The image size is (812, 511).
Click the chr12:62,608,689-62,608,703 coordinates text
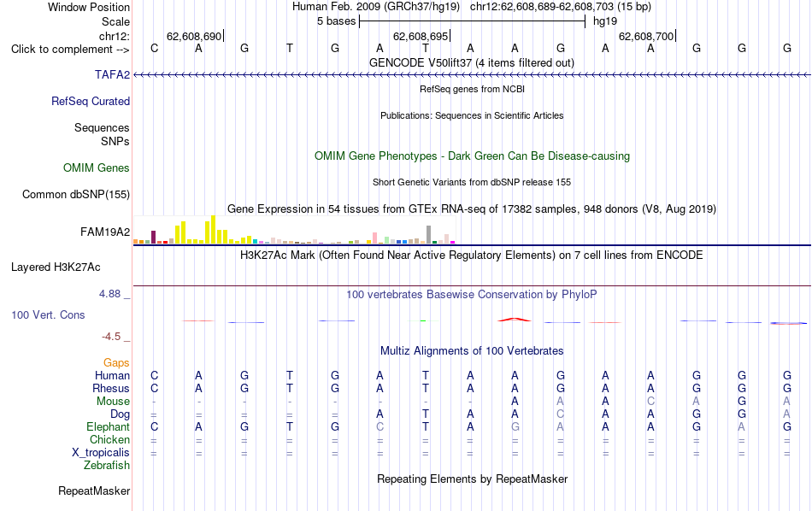pos(561,7)
